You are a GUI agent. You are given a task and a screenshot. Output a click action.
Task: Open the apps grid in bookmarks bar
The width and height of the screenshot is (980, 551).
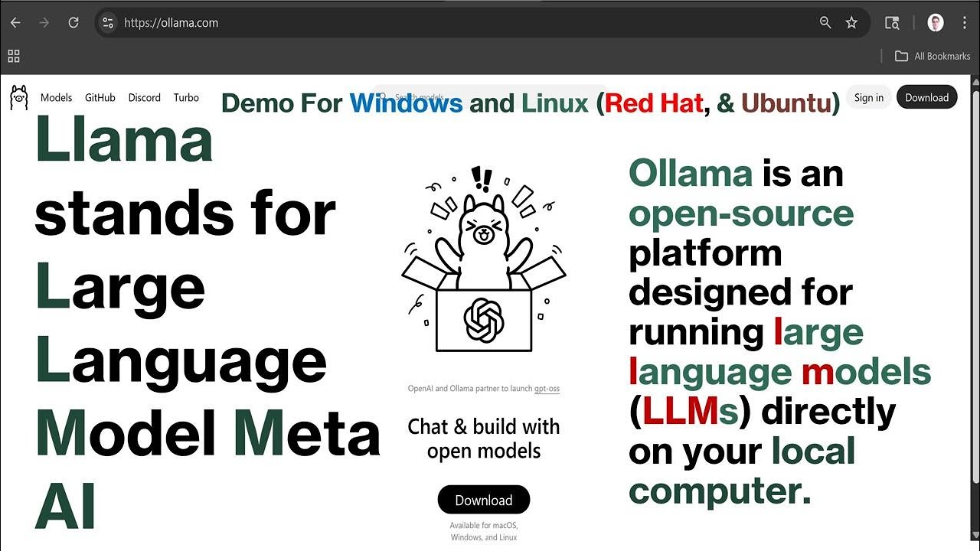pyautogui.click(x=14, y=56)
